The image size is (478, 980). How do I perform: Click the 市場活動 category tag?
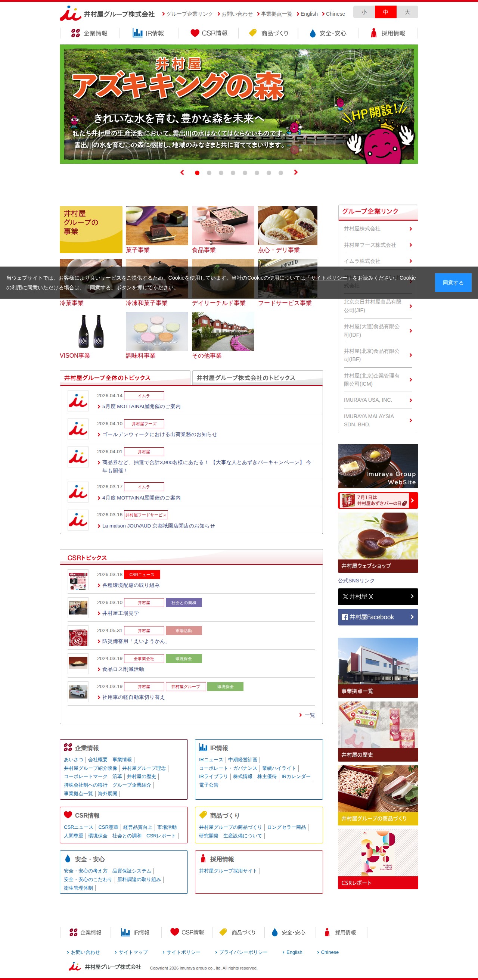click(x=184, y=631)
